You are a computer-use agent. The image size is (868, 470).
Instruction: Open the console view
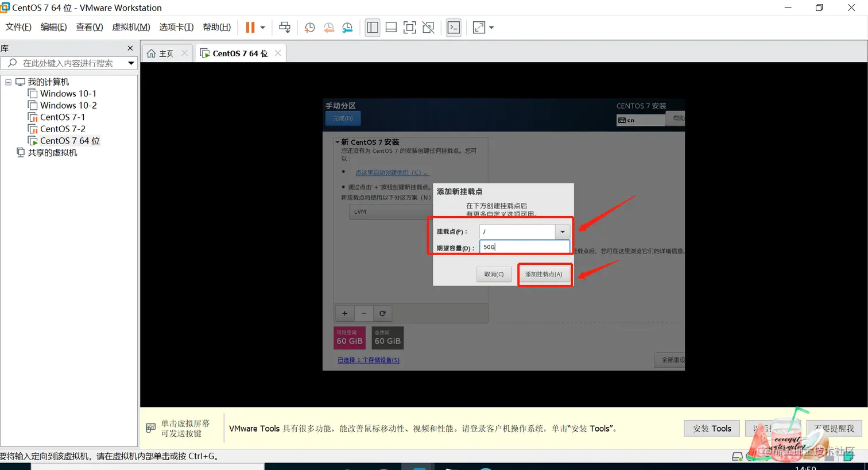click(x=454, y=27)
